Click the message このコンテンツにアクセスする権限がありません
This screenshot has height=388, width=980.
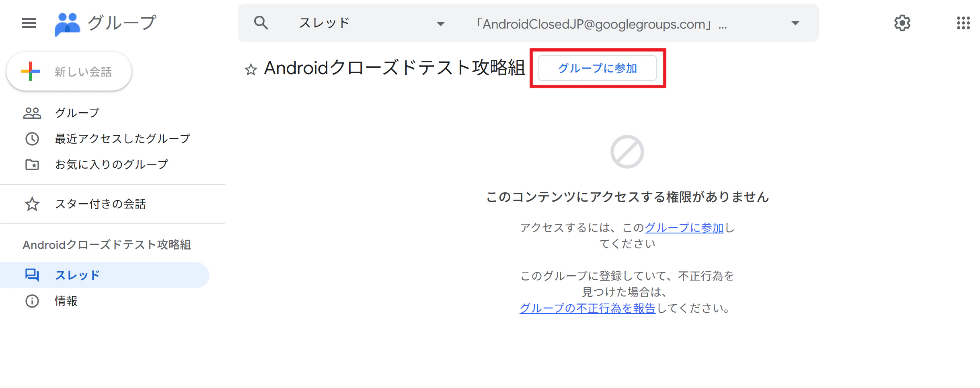[627, 197]
